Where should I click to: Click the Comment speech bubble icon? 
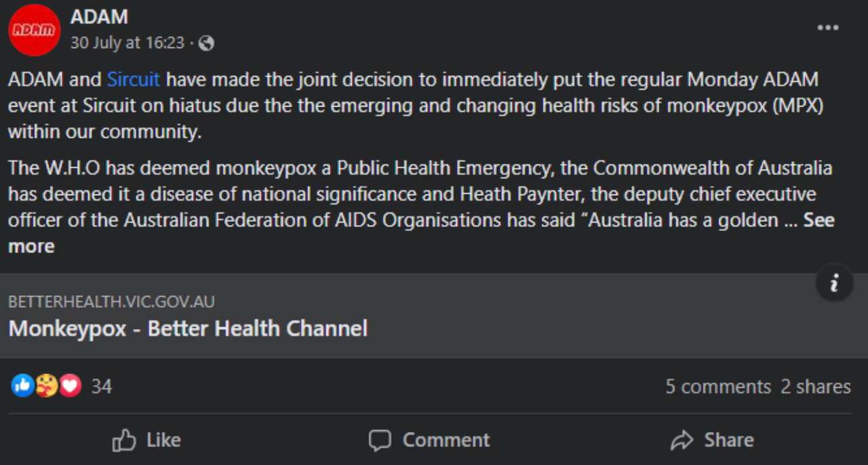[381, 440]
